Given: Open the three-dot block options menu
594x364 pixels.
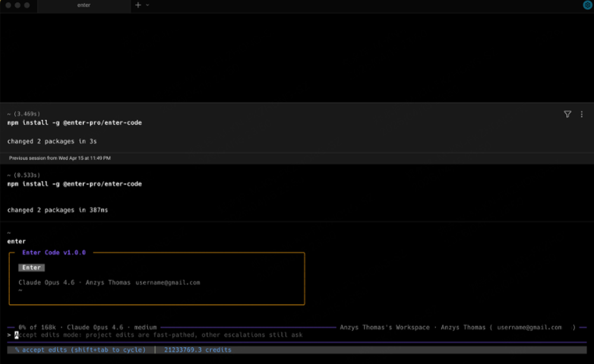Looking at the screenshot, I should (x=582, y=114).
